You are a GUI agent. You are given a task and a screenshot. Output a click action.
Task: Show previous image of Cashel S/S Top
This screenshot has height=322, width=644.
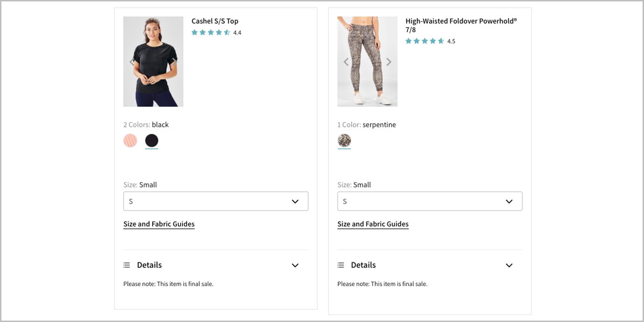click(x=132, y=62)
